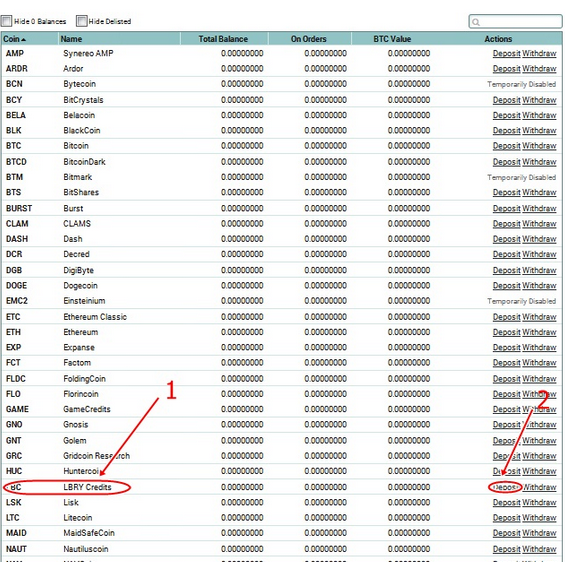
Task: Click Withdraw for Dash
Action: pyautogui.click(x=539, y=239)
